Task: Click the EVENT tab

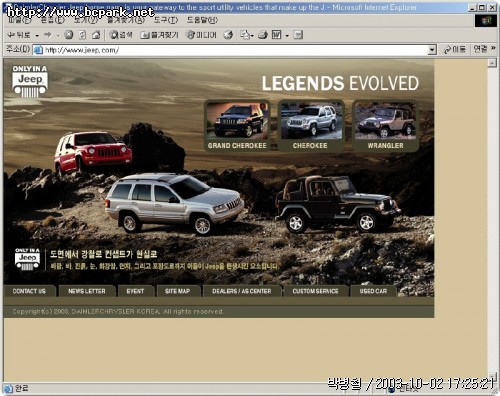Action: click(x=135, y=291)
